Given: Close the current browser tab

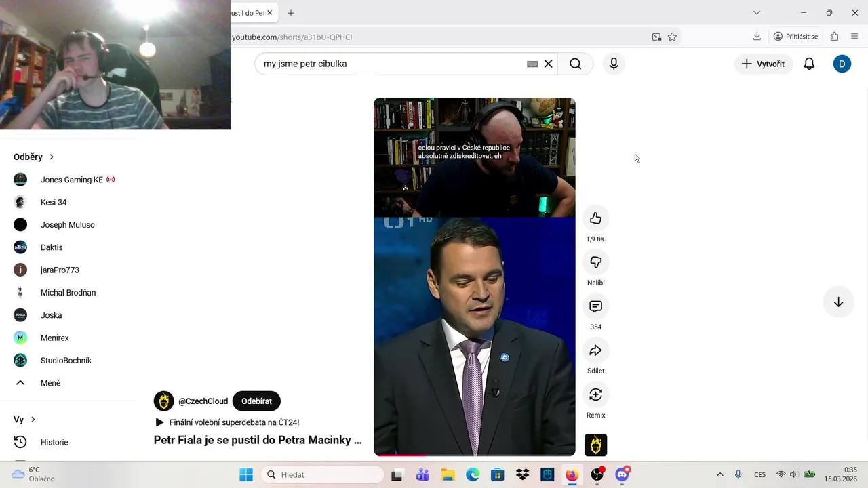Looking at the screenshot, I should click(269, 13).
